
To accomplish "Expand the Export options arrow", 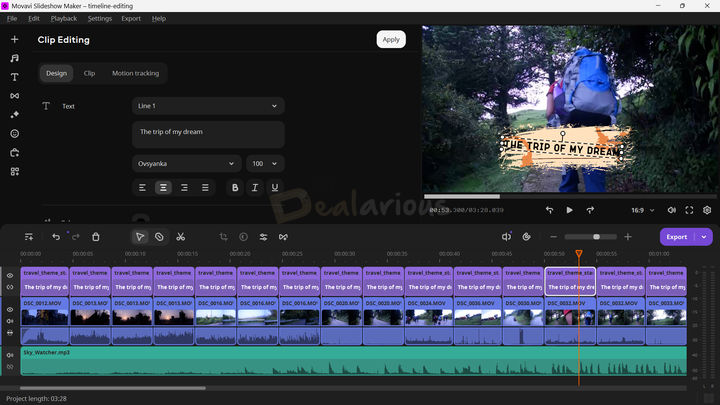I will coord(704,237).
